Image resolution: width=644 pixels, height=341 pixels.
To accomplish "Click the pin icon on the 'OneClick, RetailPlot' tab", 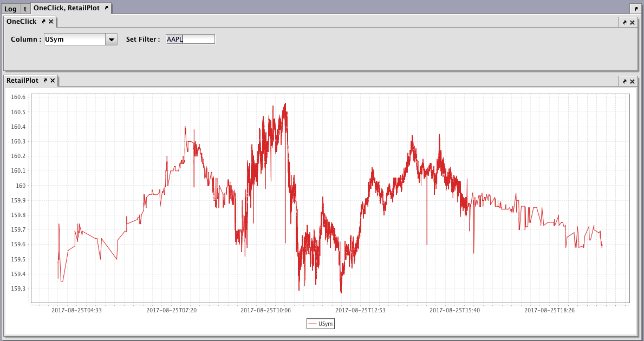I will pyautogui.click(x=106, y=8).
